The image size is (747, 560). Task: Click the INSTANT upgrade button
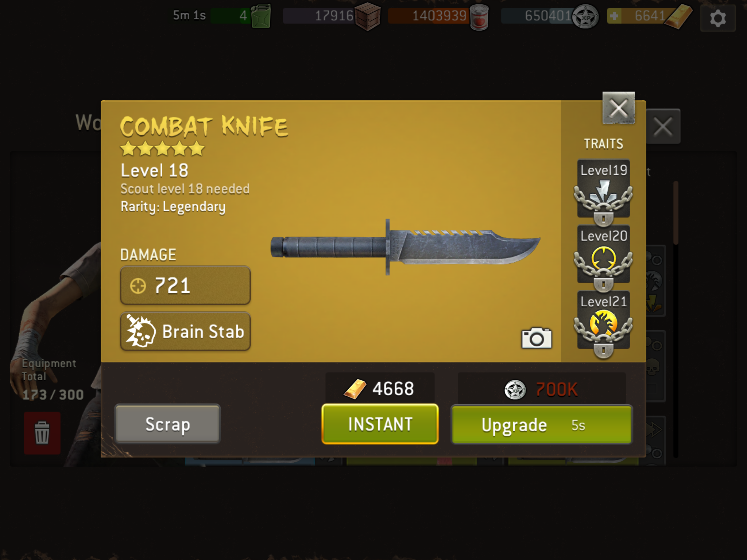(380, 424)
